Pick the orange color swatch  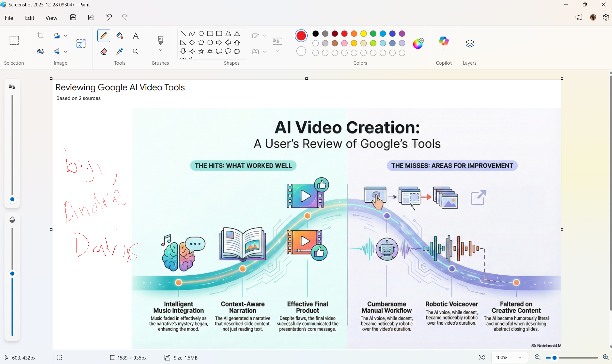coord(354,34)
